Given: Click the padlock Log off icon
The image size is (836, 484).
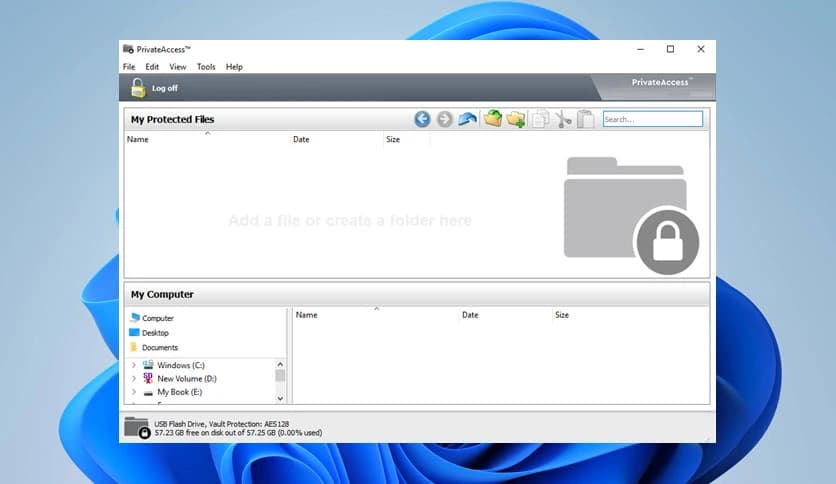Looking at the screenshot, I should click(138, 88).
